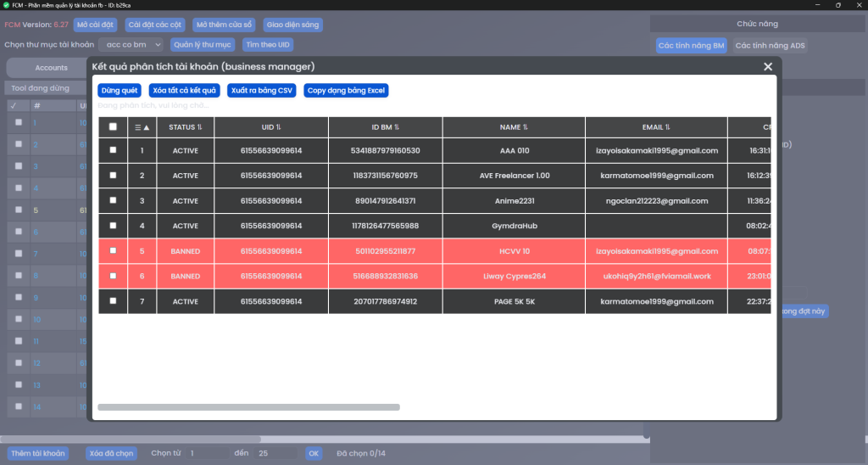Viewport: 868px width, 465px height.
Task: Sort by ID BM column icon
Action: point(397,127)
